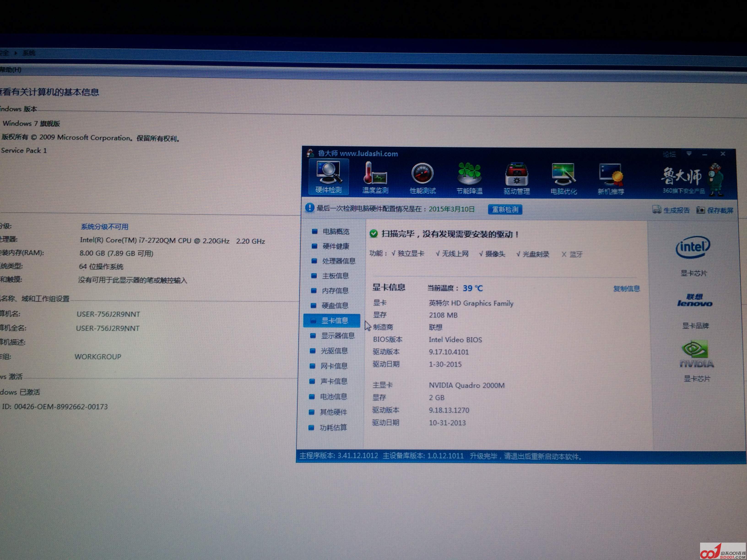Select 电脑概览 in the sidebar
Viewport: 747px width, 560px height.
336,232
